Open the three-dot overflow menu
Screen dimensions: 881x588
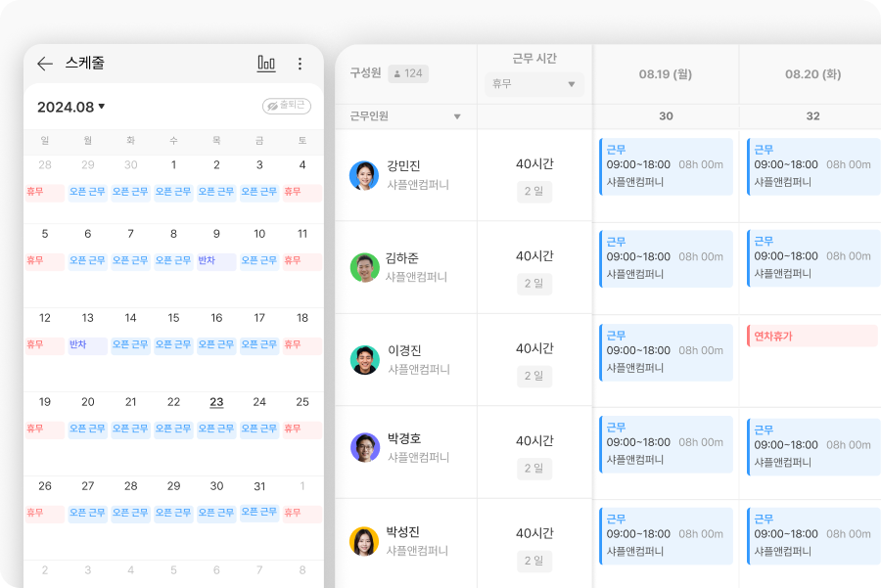pos(300,63)
